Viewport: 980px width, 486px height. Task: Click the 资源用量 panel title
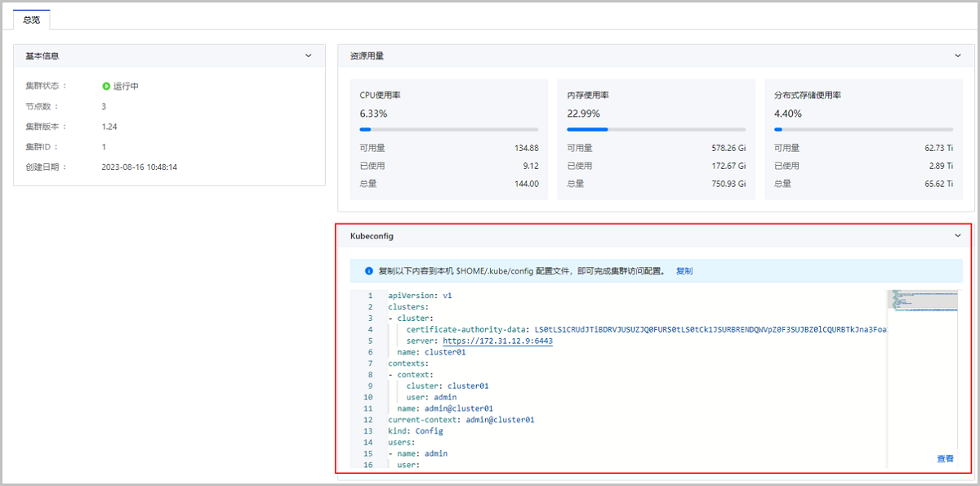367,56
